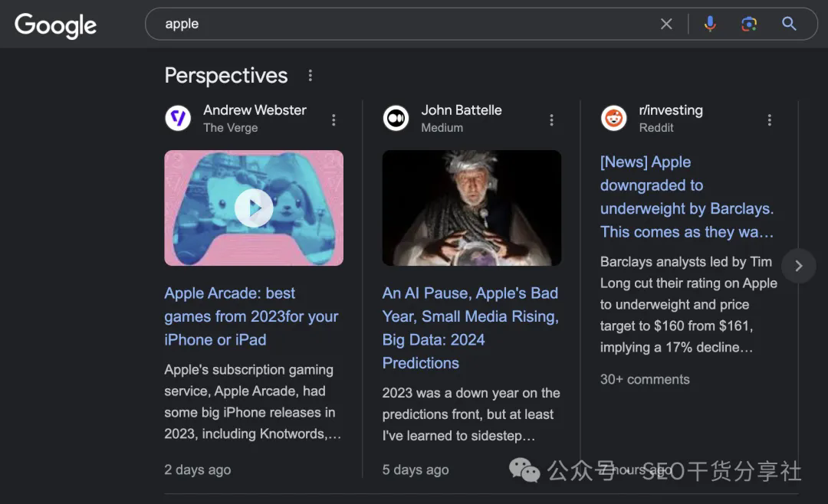
Task: Open the fortune teller crystal ball thumbnail
Action: point(472,208)
